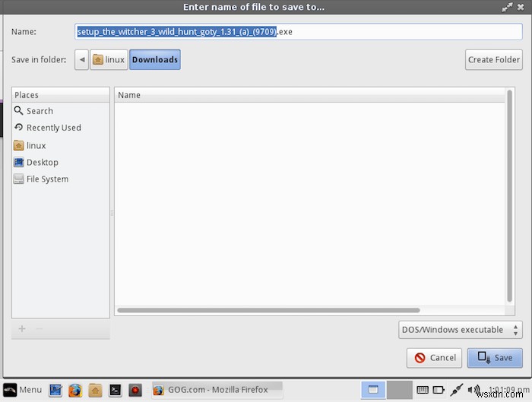Sort by the Name column header
Viewport: 532px width, 402px height.
coord(309,95)
